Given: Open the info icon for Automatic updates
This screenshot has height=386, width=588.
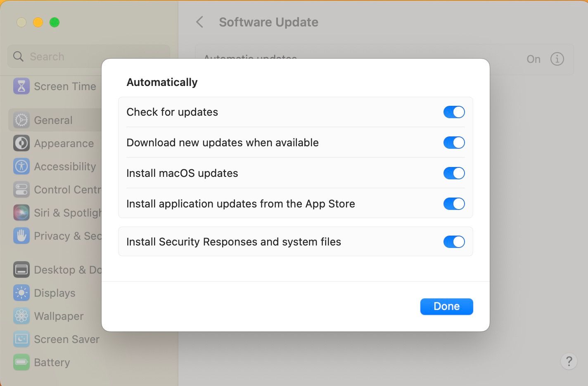Looking at the screenshot, I should pyautogui.click(x=557, y=59).
